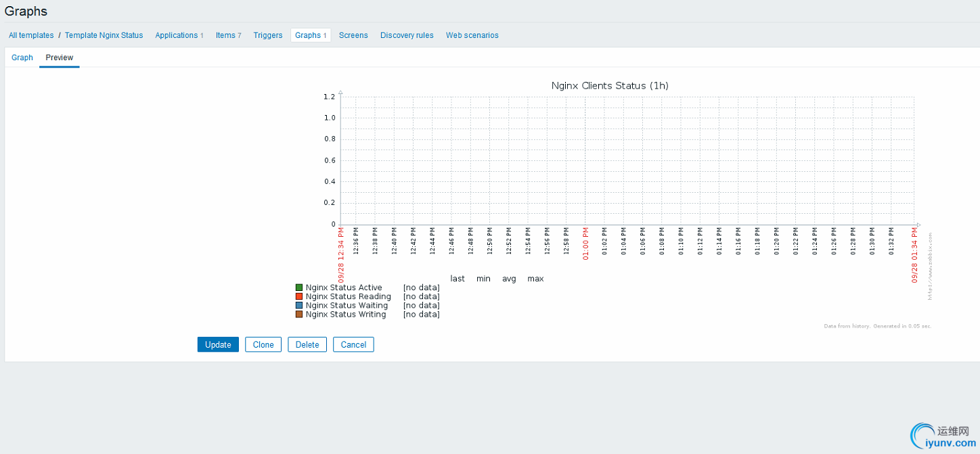Switch to the Graph tab

(x=22, y=58)
